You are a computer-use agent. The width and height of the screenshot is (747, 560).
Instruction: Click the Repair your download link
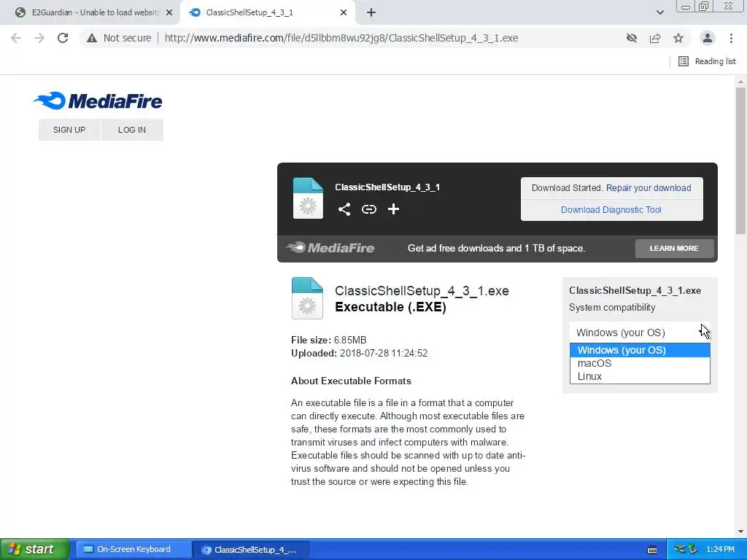pos(649,187)
